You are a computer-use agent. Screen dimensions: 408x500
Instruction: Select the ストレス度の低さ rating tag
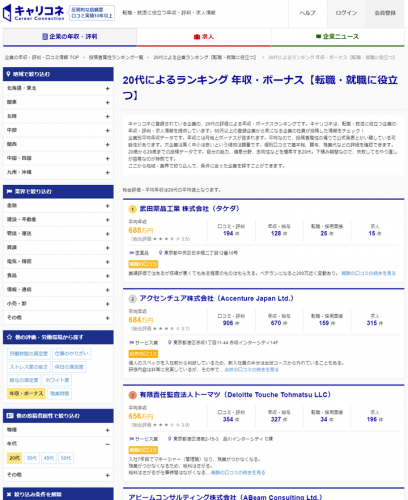(28, 367)
